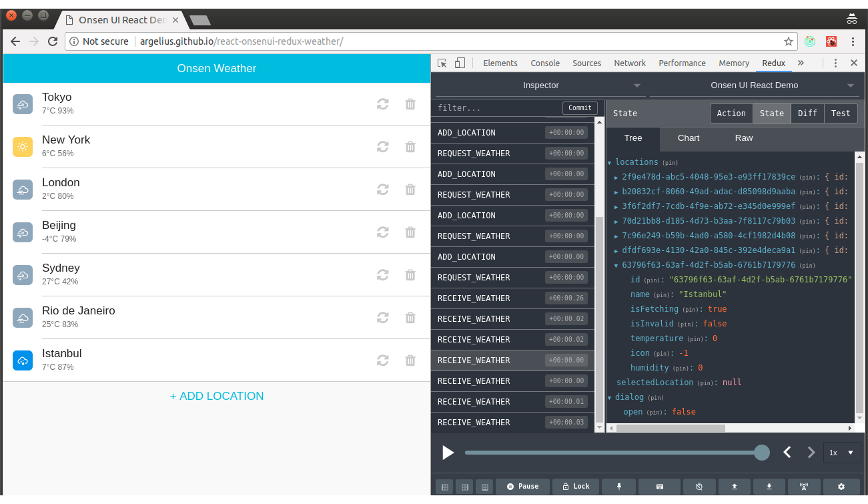Refresh Istanbul weather
The width and height of the screenshot is (868, 504).
tap(382, 360)
